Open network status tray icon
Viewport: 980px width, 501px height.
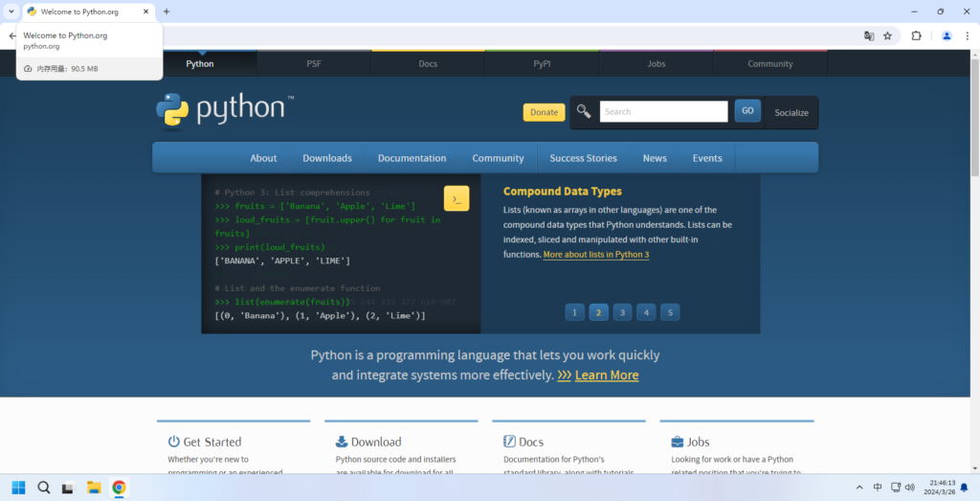896,488
